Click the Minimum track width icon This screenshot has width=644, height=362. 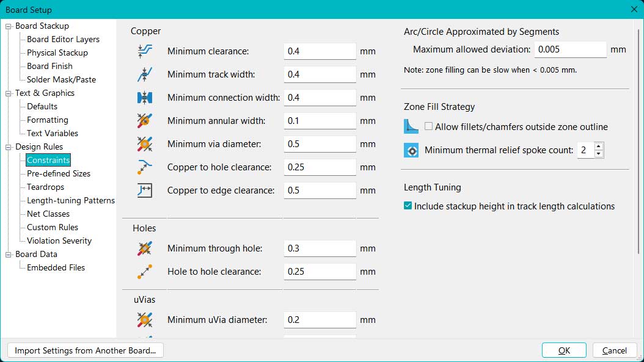[x=145, y=74]
